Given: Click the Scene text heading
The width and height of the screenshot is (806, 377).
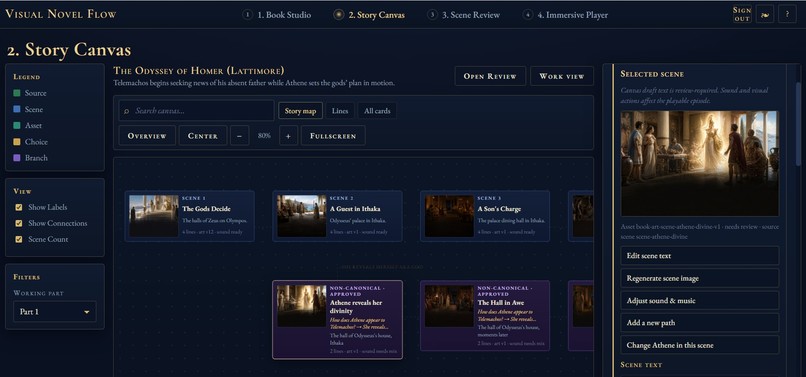Looking at the screenshot, I should coord(641,365).
